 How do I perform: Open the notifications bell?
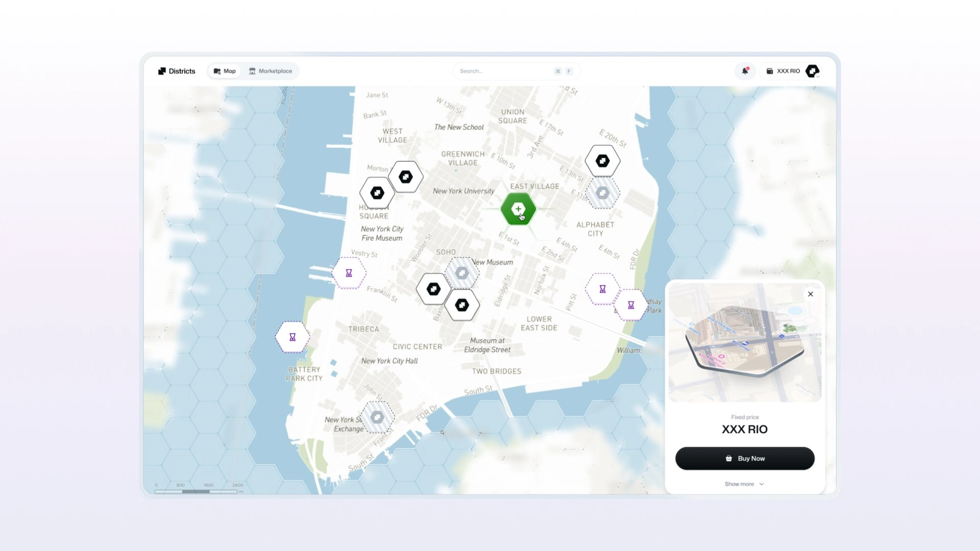point(745,71)
